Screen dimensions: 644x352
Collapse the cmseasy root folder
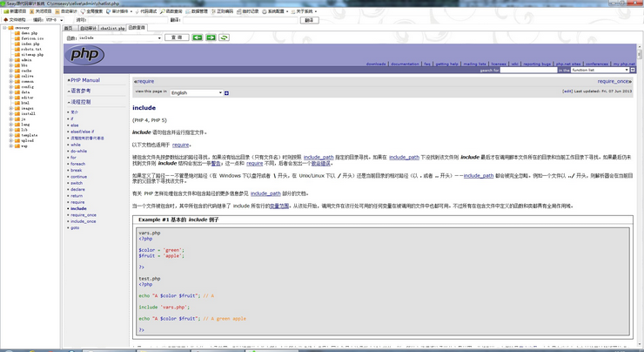point(5,28)
